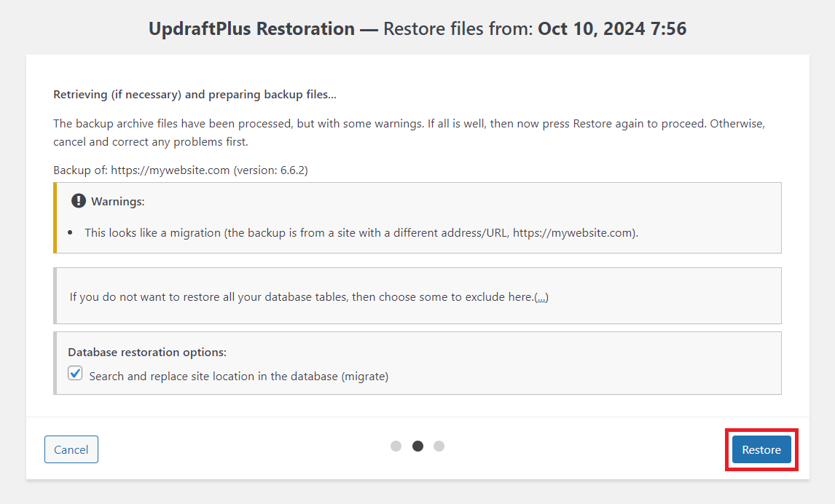This screenshot has width=835, height=504.
Task: Uncheck the search and replace site location checkbox
Action: tap(75, 374)
